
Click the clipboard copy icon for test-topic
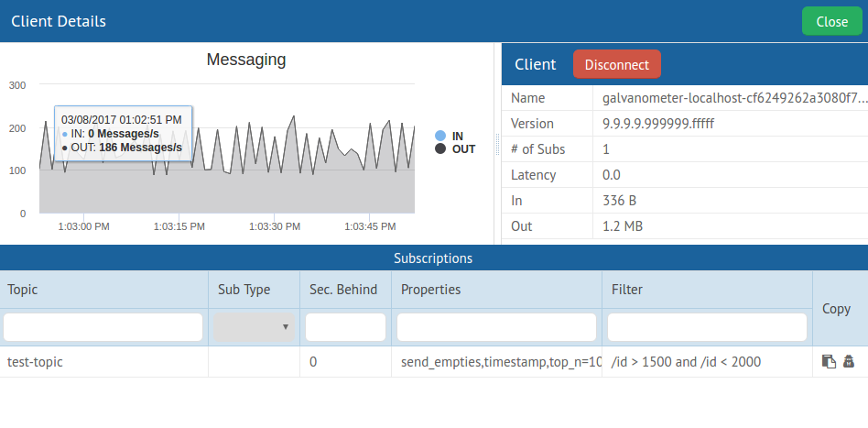pyautogui.click(x=829, y=362)
